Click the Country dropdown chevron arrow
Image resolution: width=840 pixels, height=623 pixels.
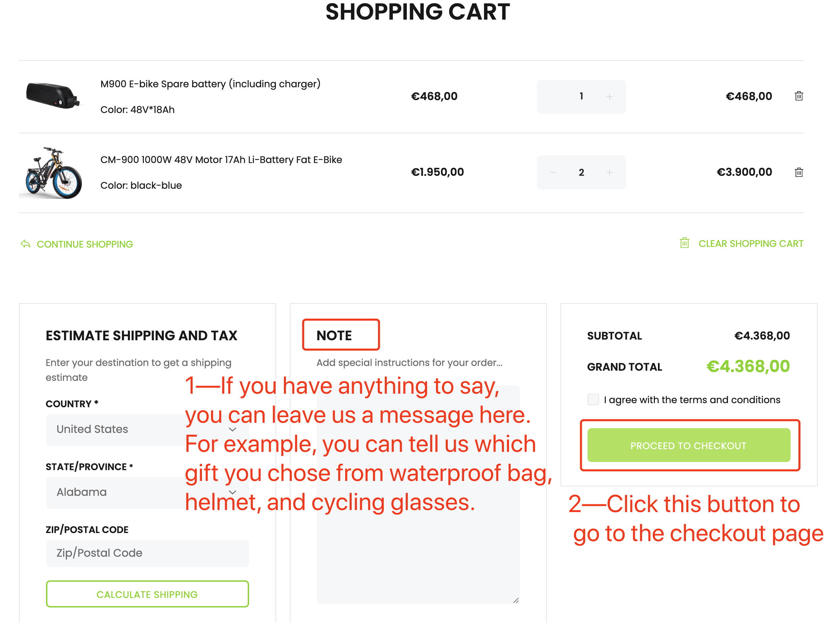click(x=233, y=430)
